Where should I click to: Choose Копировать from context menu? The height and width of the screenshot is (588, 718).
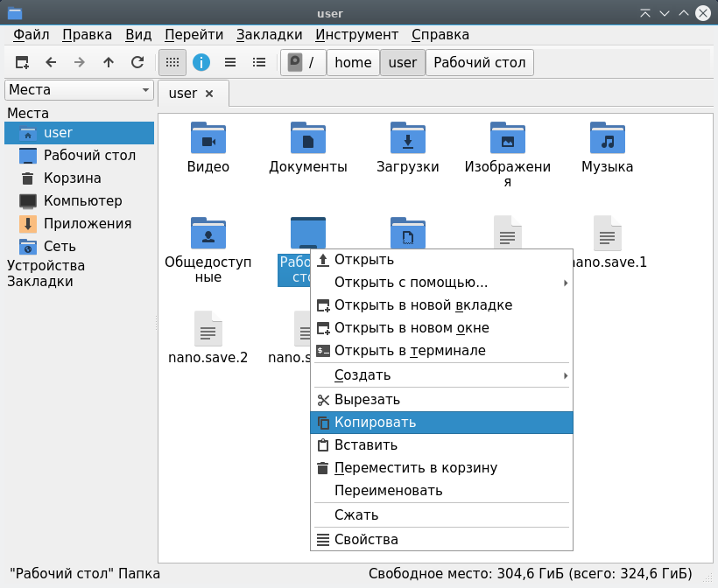pyautogui.click(x=375, y=423)
